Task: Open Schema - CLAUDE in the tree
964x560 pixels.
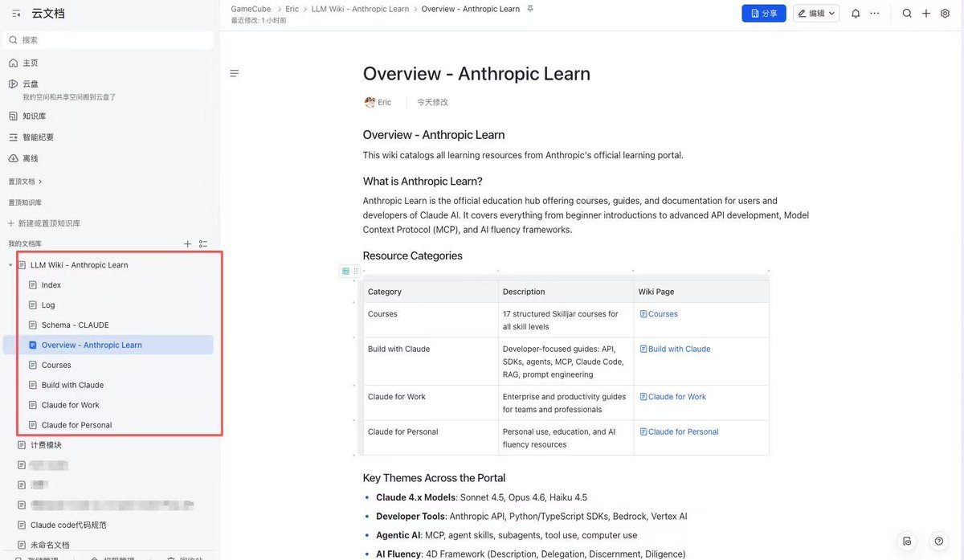Action: (75, 325)
